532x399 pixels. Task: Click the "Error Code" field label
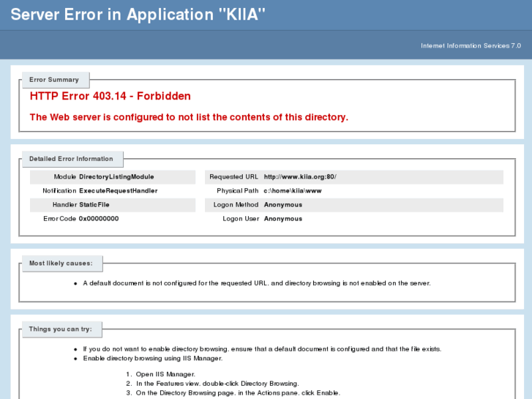[59, 219]
